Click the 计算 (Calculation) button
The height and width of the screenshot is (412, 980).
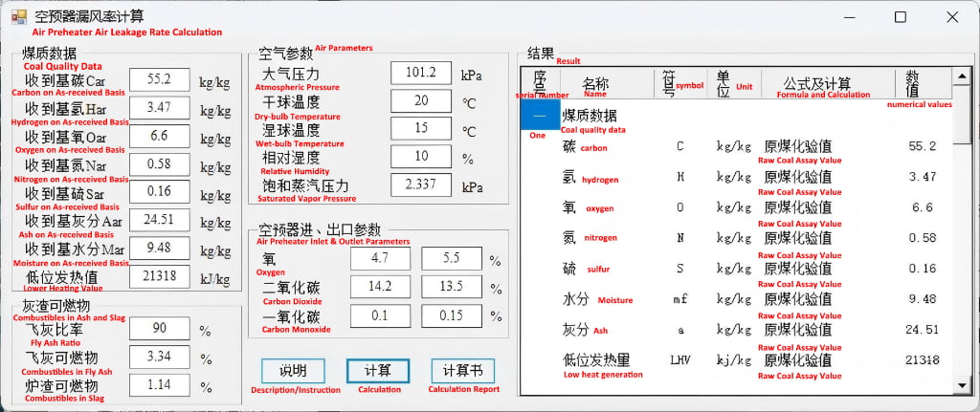377,371
